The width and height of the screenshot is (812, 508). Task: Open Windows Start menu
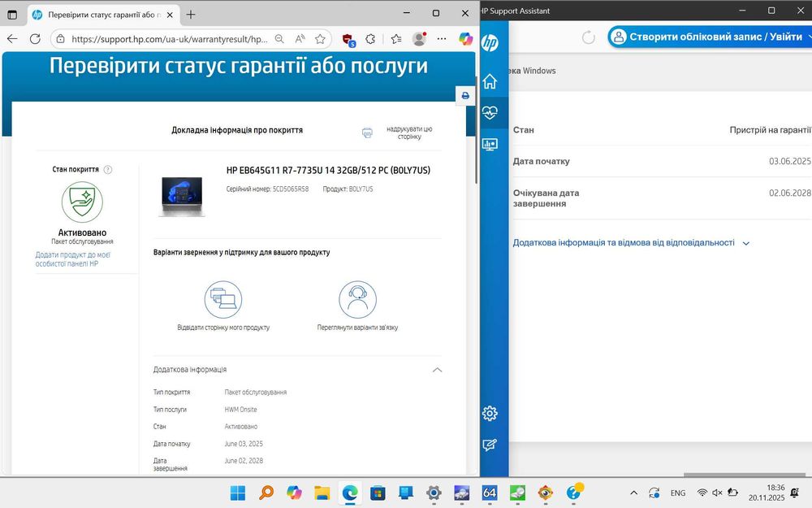click(238, 493)
